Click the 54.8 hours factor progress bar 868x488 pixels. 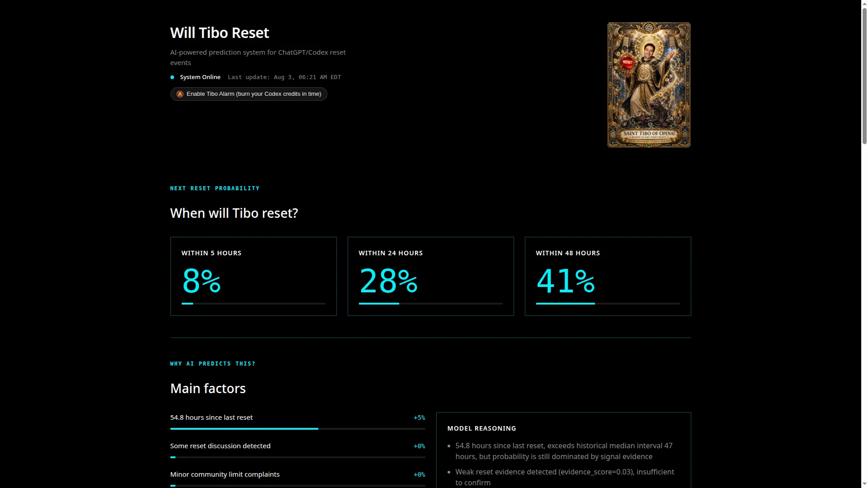[x=298, y=429]
